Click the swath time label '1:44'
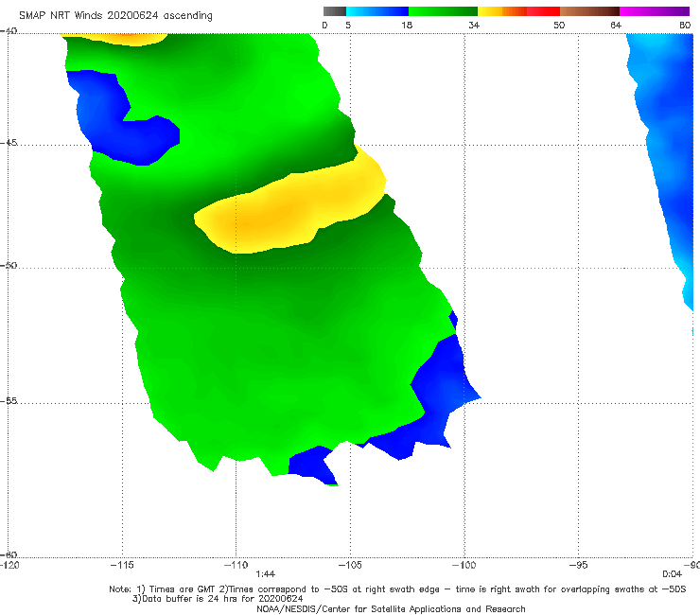700x615 pixels. pyautogui.click(x=265, y=574)
